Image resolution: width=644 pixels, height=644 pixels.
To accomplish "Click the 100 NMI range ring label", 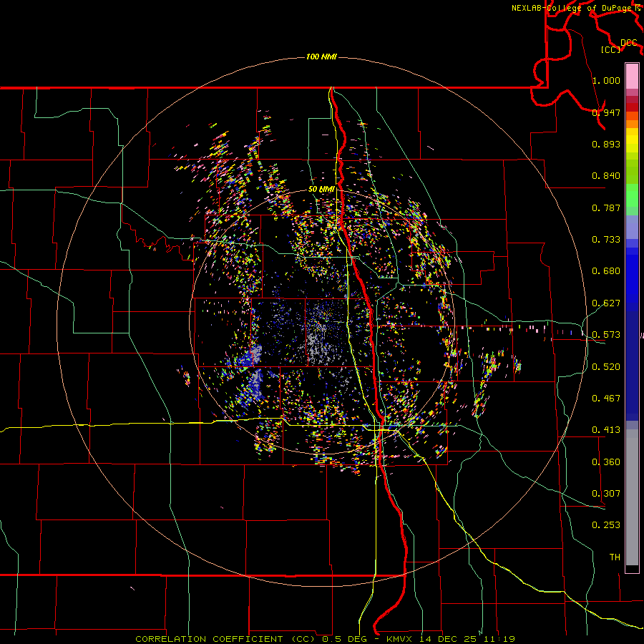I will point(321,57).
